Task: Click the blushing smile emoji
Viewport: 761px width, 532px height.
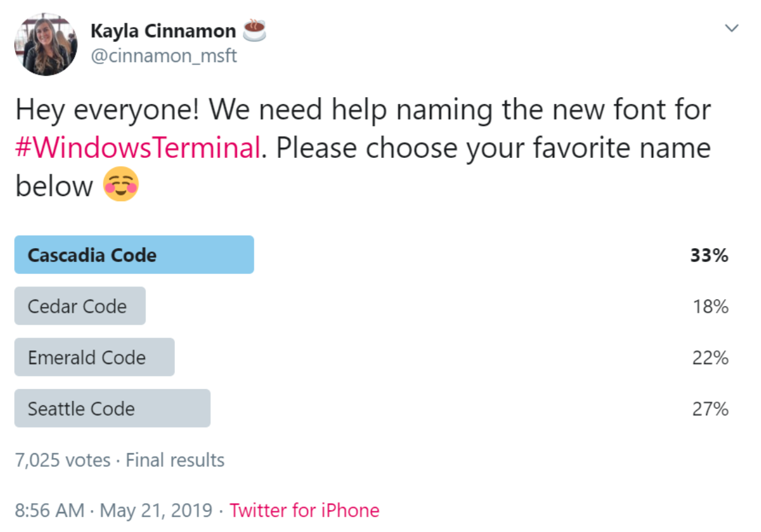Action: pos(121,185)
